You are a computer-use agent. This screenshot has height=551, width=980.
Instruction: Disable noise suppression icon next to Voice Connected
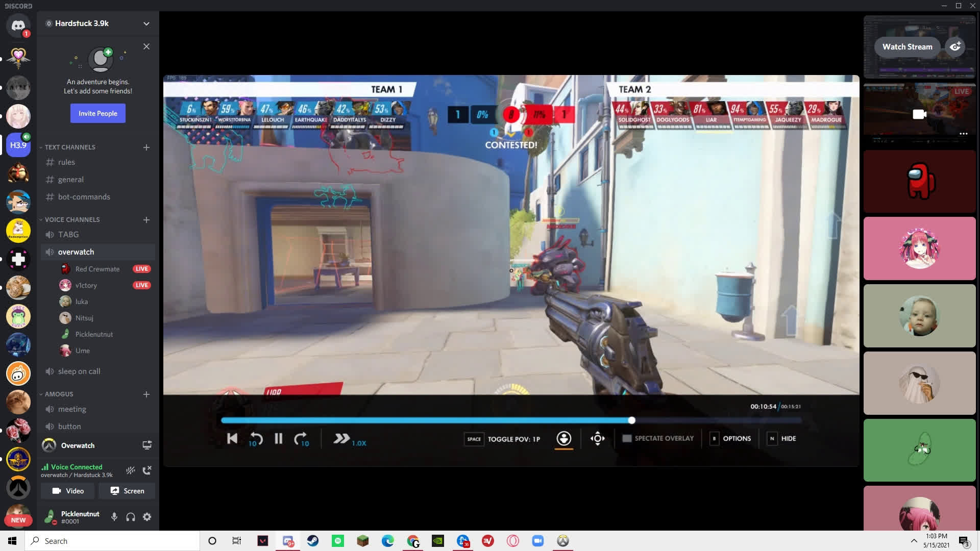(131, 470)
